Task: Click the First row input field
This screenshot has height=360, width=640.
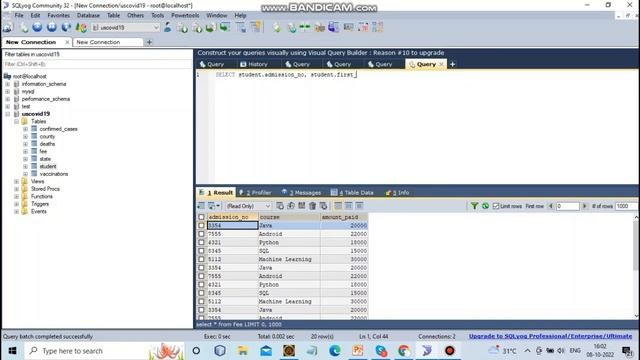Action: pos(567,206)
